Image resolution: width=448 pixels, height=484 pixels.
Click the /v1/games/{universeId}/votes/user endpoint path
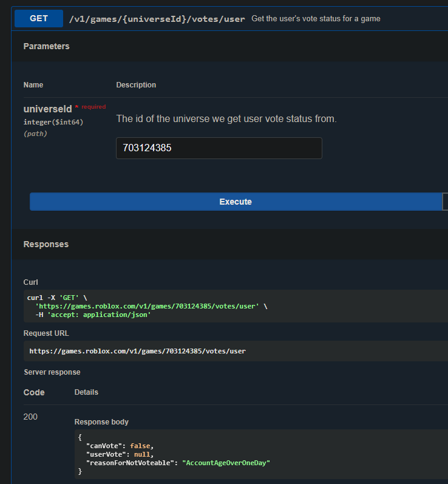tap(157, 19)
